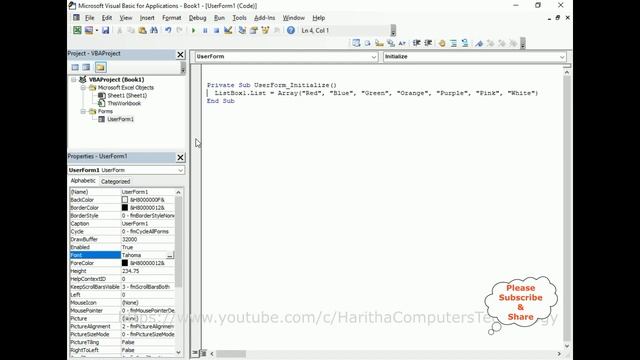Switch to the Alphabetic properties tab
The image size is (640, 360).
[83, 181]
